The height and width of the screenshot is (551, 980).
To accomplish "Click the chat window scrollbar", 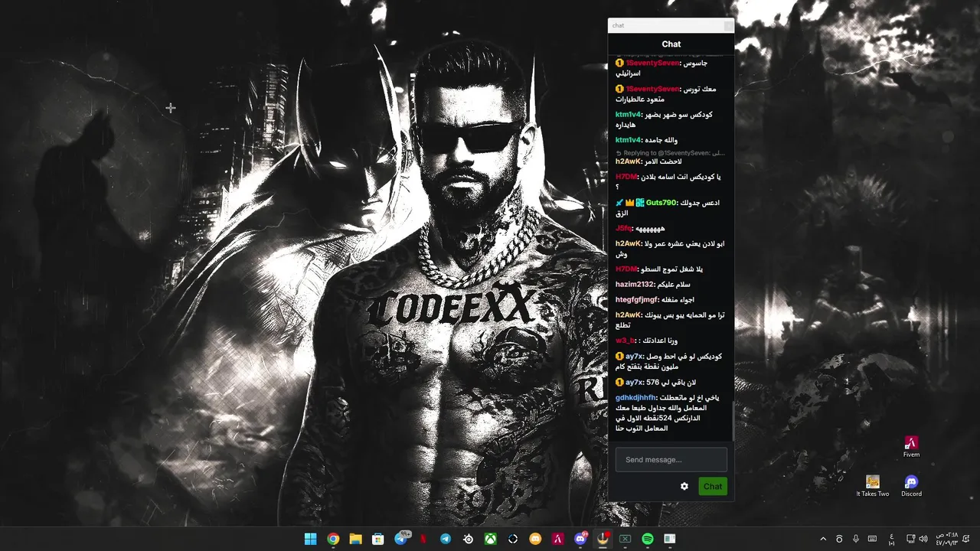I will (x=733, y=419).
